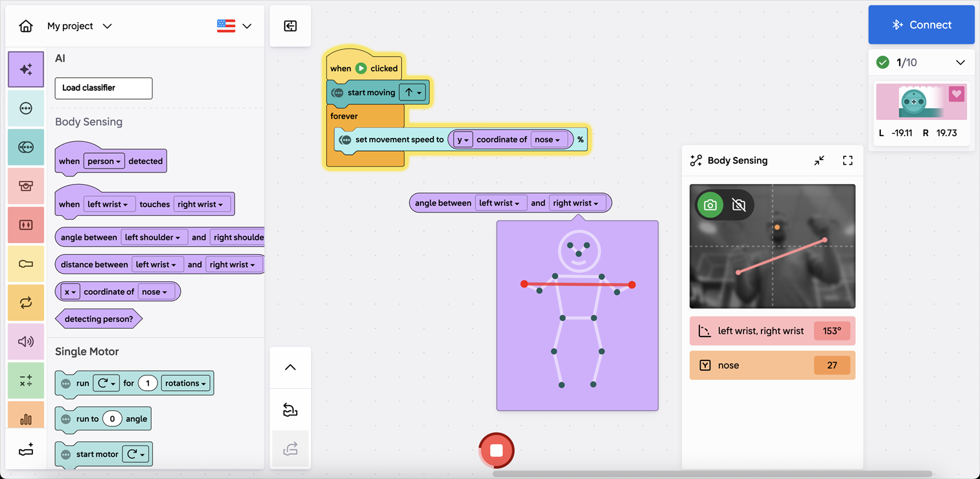Select the AI sparkle category icon
Image resolution: width=980 pixels, height=479 pixels.
[26, 69]
